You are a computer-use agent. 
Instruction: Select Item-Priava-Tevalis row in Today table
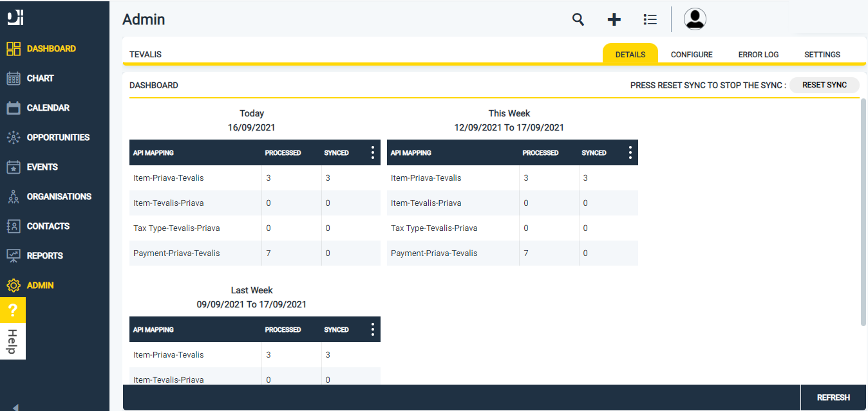tap(255, 178)
